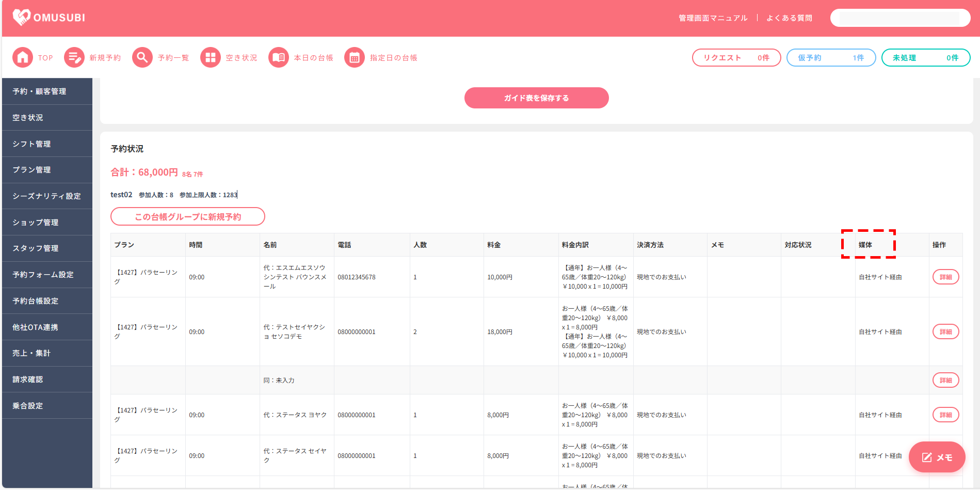Viewport: 980px width, 490px height.
Task: Open 本日の台帳 book icon
Action: coord(279,58)
